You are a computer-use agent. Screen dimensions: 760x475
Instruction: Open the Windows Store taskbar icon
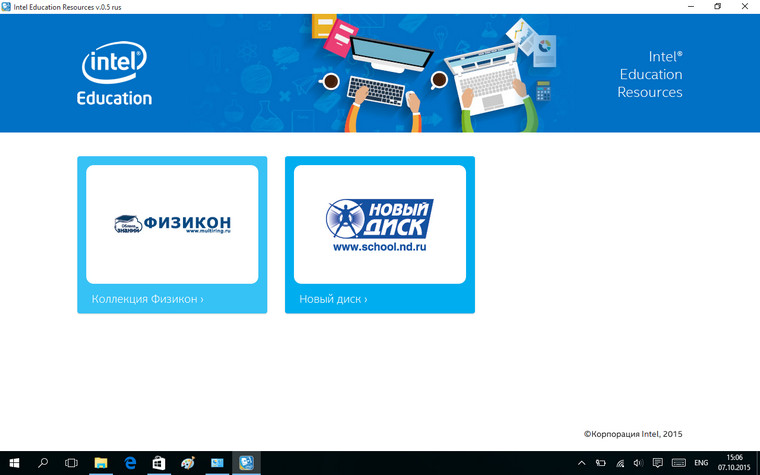158,463
